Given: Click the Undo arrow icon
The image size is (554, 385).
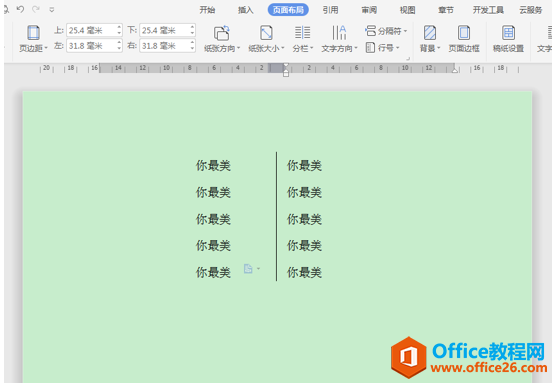Looking at the screenshot, I should click(20, 9).
